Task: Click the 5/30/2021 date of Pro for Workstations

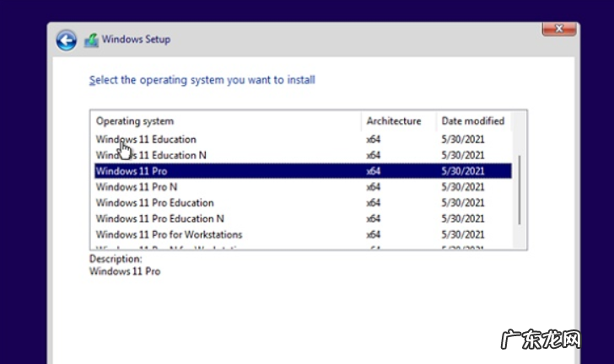Action: pyautogui.click(x=463, y=234)
